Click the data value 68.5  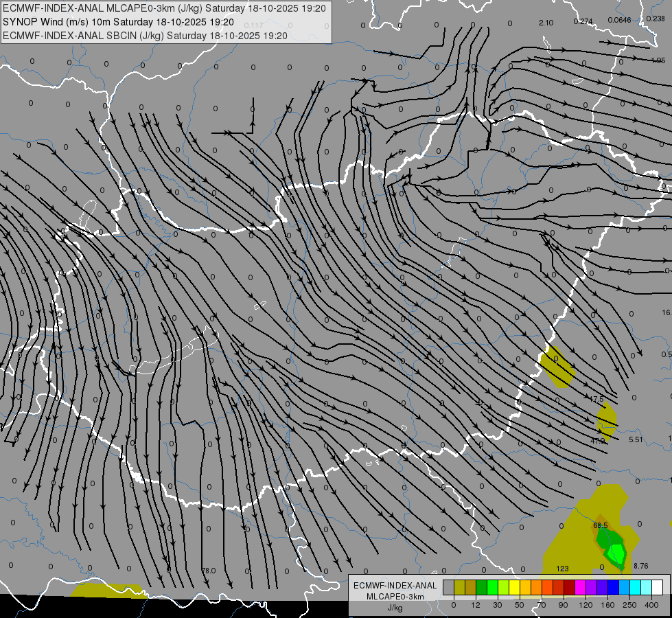pos(601,525)
